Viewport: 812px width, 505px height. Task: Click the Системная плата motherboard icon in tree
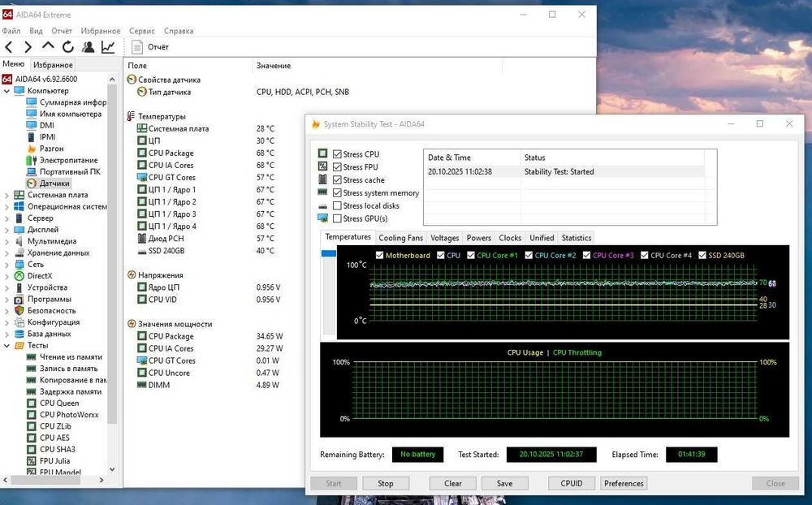tap(19, 196)
